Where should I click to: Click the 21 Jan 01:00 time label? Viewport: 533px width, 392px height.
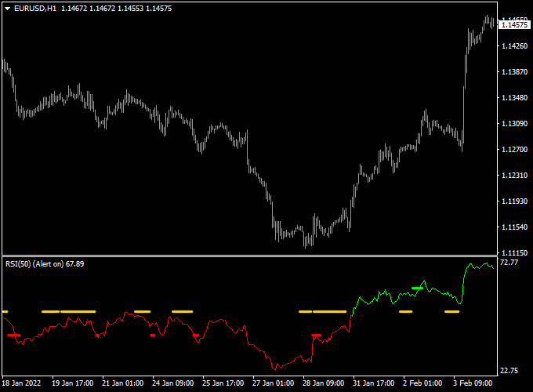click(x=123, y=383)
